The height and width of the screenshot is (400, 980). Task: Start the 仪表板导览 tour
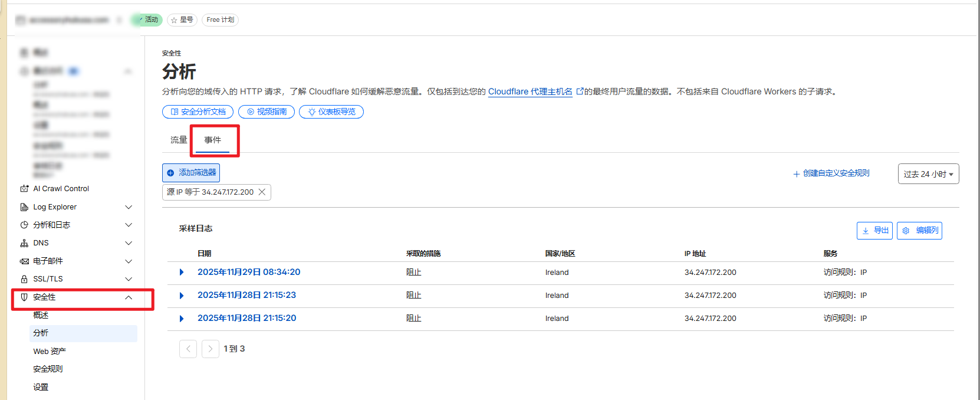(331, 112)
